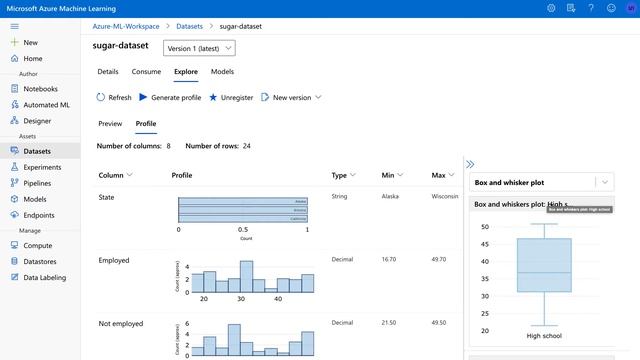
Task: Click the 'Employed' column name
Action: pyautogui.click(x=114, y=260)
